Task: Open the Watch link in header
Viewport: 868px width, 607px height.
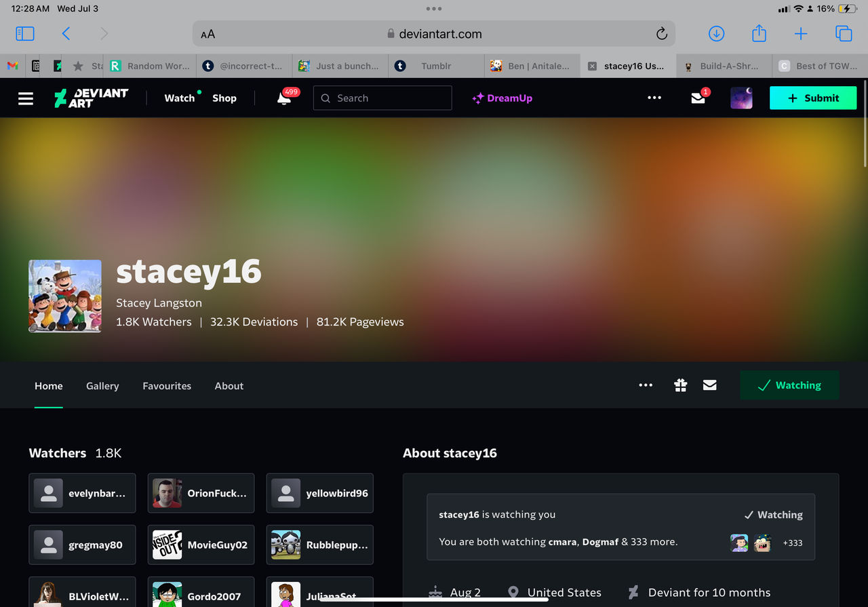Action: tap(180, 98)
